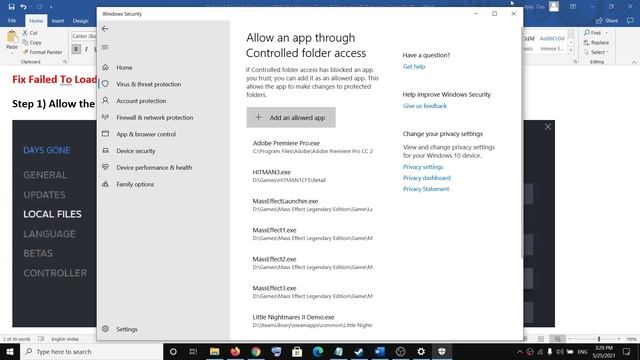Close the embedded Steam properties image X
Viewport: 640px width, 360px height.
pyautogui.click(x=548, y=127)
